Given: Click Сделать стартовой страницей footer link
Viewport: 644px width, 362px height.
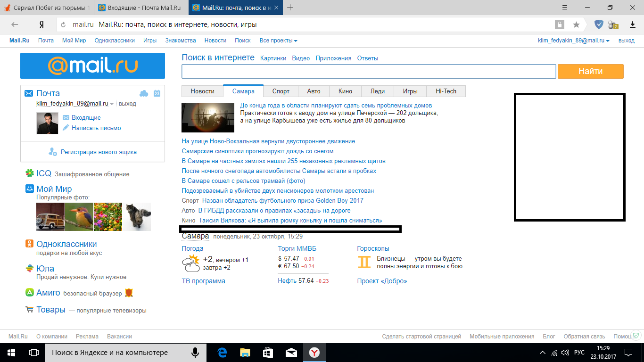Looking at the screenshot, I should [x=421, y=337].
